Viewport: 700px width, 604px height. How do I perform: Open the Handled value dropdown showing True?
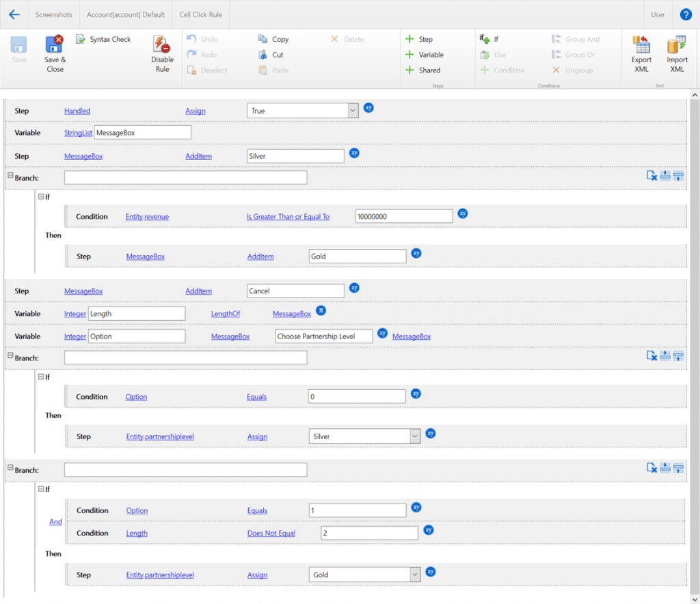[x=352, y=109]
